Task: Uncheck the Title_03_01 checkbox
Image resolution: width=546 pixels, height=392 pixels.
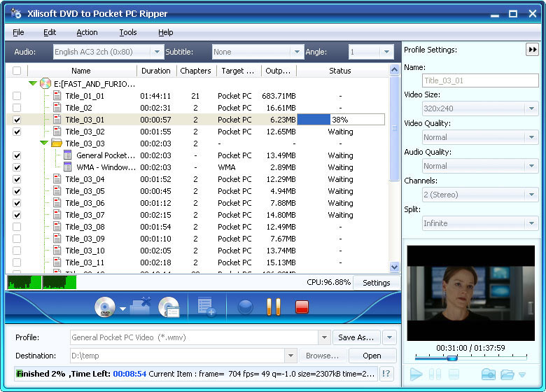Action: point(17,120)
